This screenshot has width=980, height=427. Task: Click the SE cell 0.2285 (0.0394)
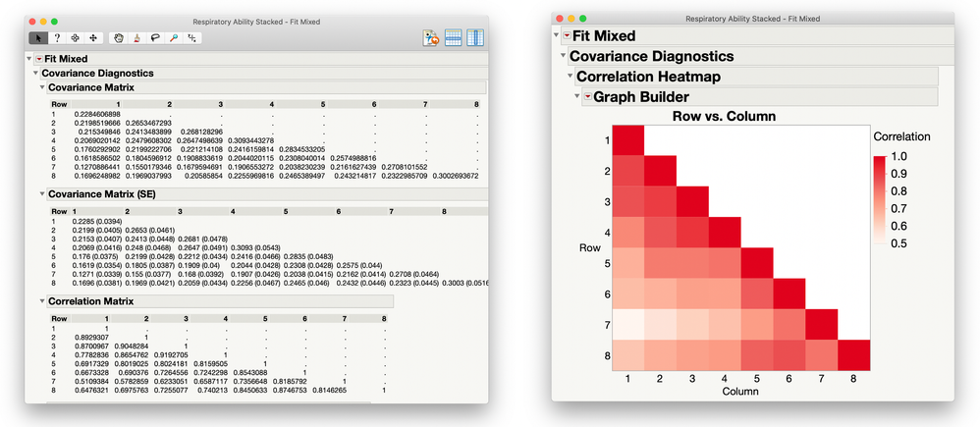(96, 221)
